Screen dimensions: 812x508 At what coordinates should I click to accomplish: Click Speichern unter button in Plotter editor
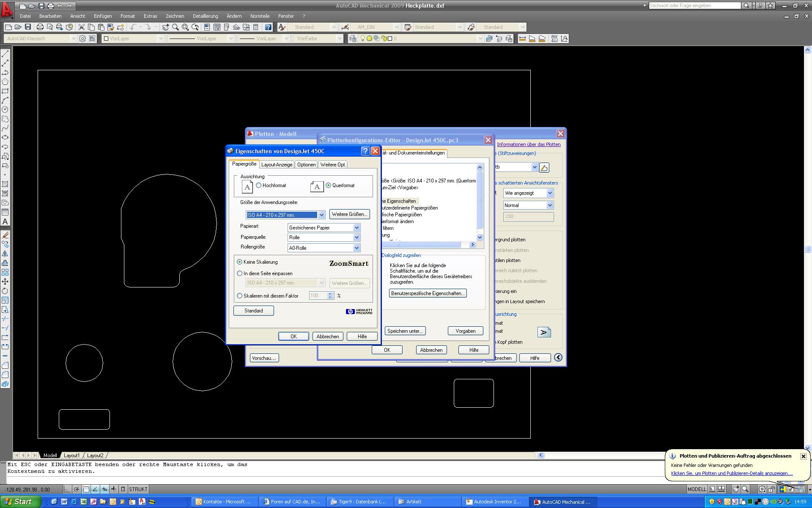pyautogui.click(x=405, y=331)
